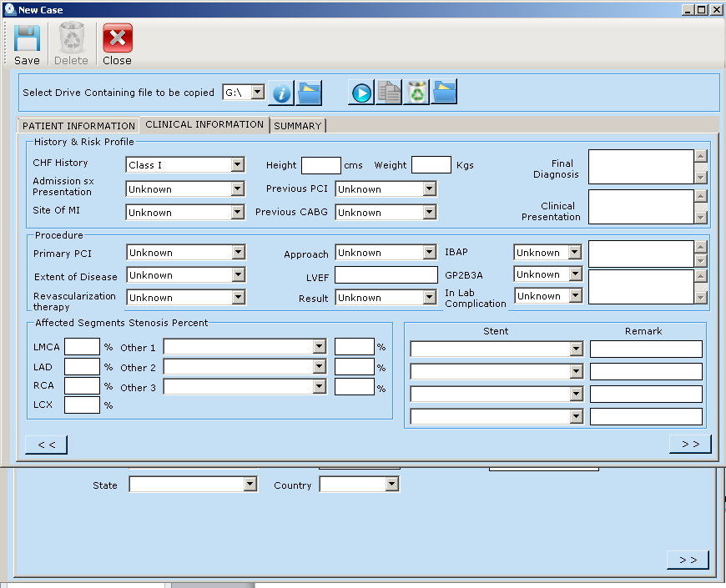This screenshot has height=588, width=726.
Task: Click the << previous page button
Action: [47, 445]
